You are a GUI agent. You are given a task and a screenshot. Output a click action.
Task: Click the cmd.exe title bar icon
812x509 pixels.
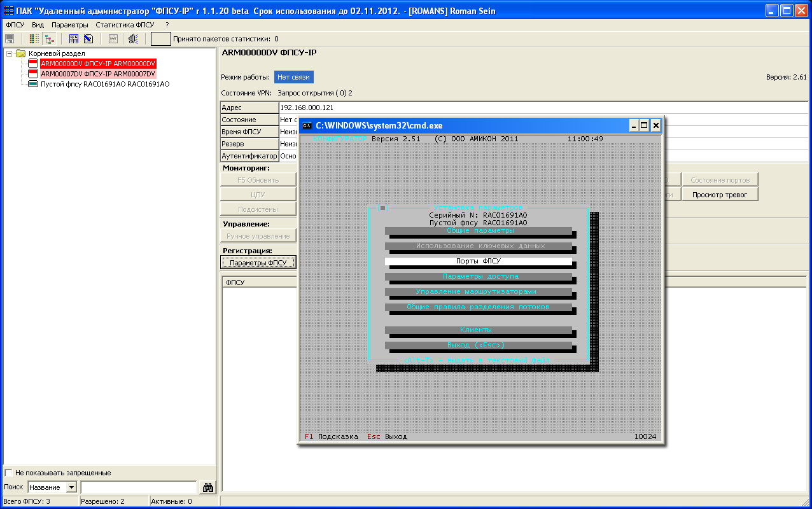point(307,125)
